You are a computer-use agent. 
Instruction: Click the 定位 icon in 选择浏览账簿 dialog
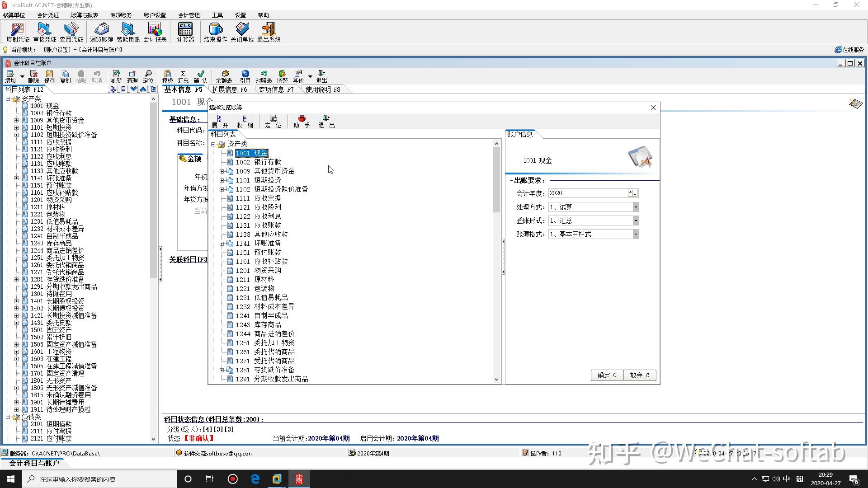click(x=273, y=122)
